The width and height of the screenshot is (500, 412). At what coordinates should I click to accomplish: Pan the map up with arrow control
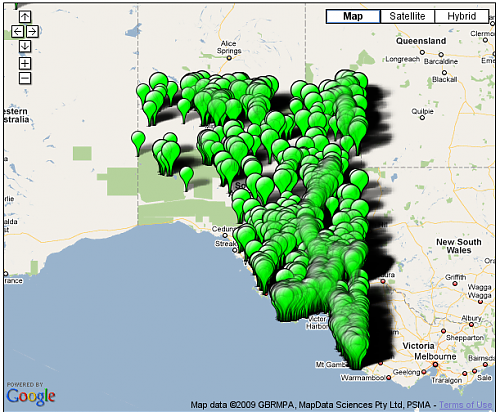click(25, 16)
